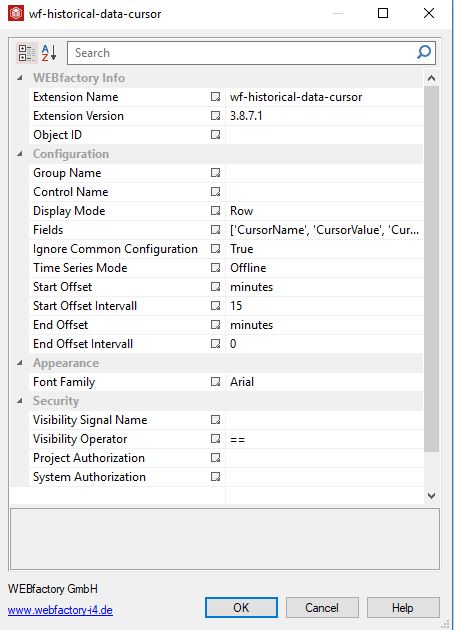Collapse the Appearance category
Image resolution: width=454 pixels, height=630 pixels.
(20, 363)
